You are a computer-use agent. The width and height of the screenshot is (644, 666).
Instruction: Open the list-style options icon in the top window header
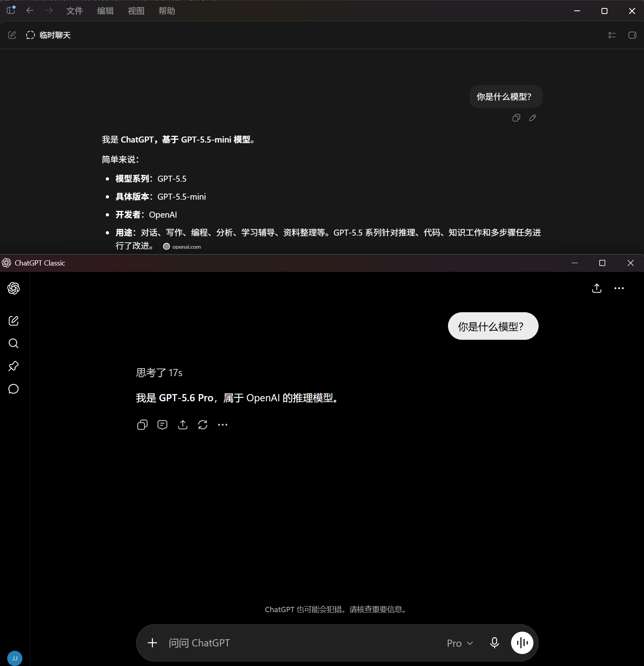pos(612,35)
